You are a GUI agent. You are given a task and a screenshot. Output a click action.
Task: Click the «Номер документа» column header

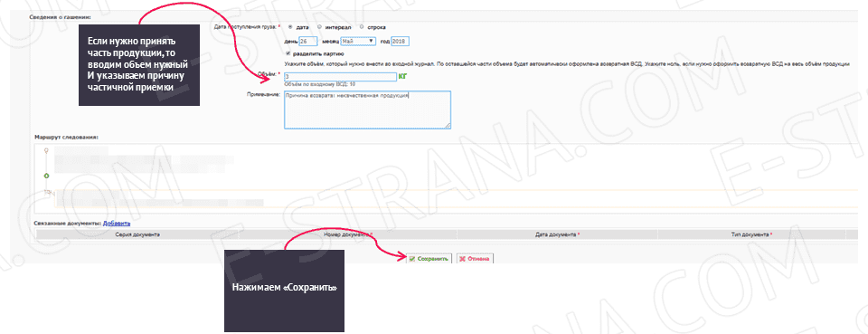pyautogui.click(x=347, y=234)
